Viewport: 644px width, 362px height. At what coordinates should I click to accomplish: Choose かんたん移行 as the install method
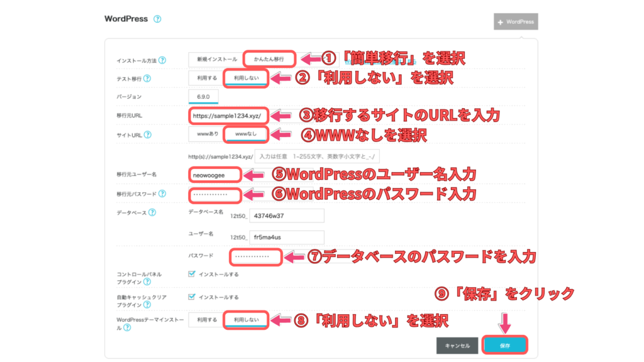(269, 59)
